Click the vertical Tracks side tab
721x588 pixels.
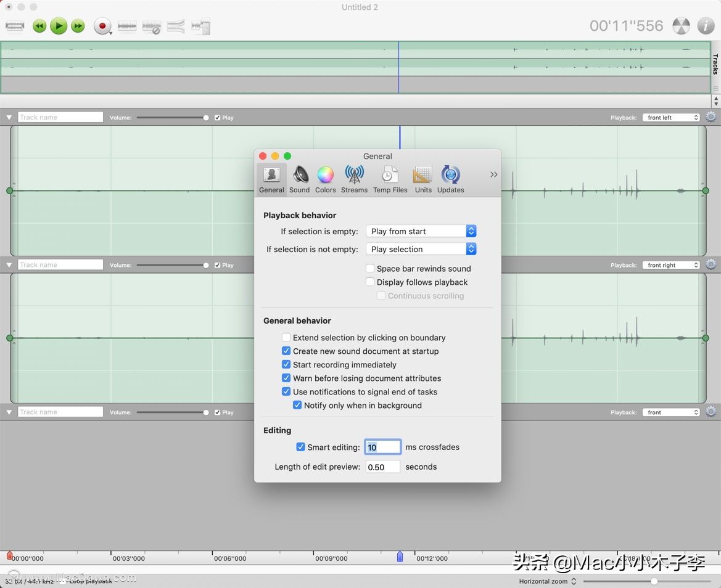point(716,64)
